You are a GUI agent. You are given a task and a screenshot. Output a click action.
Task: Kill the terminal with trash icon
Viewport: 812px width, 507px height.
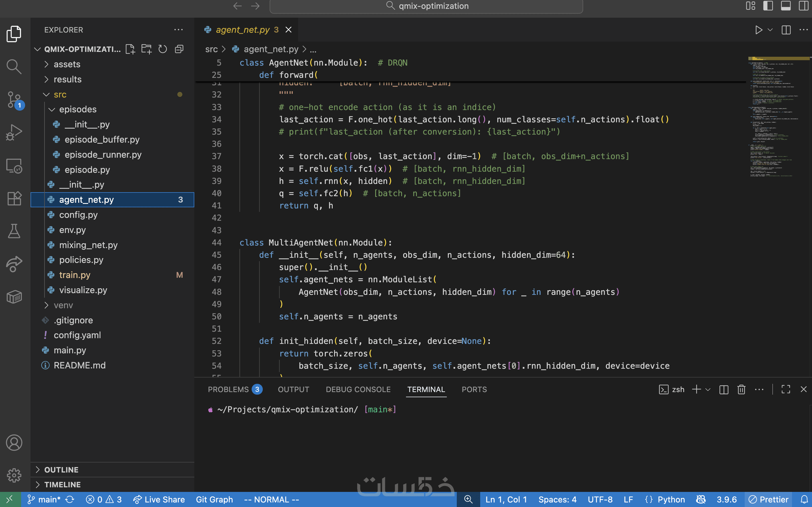741,389
